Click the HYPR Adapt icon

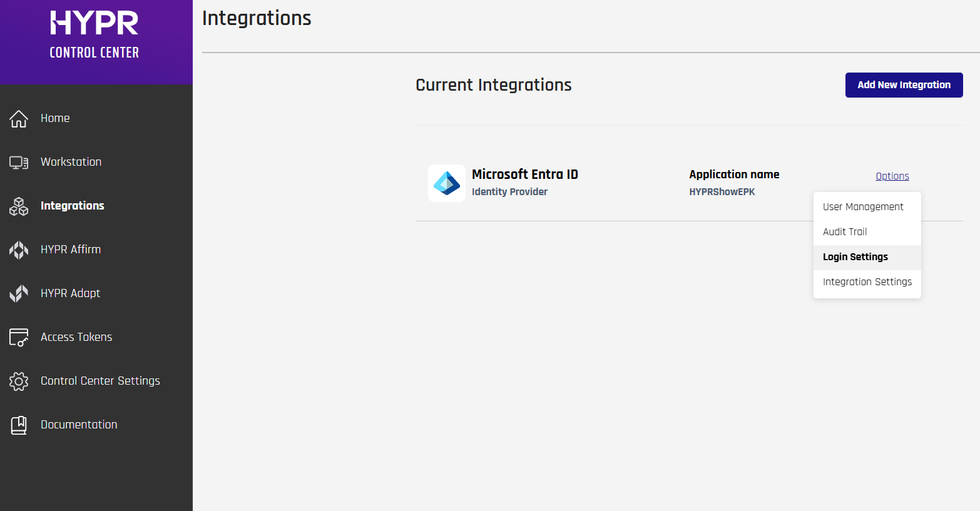[19, 293]
